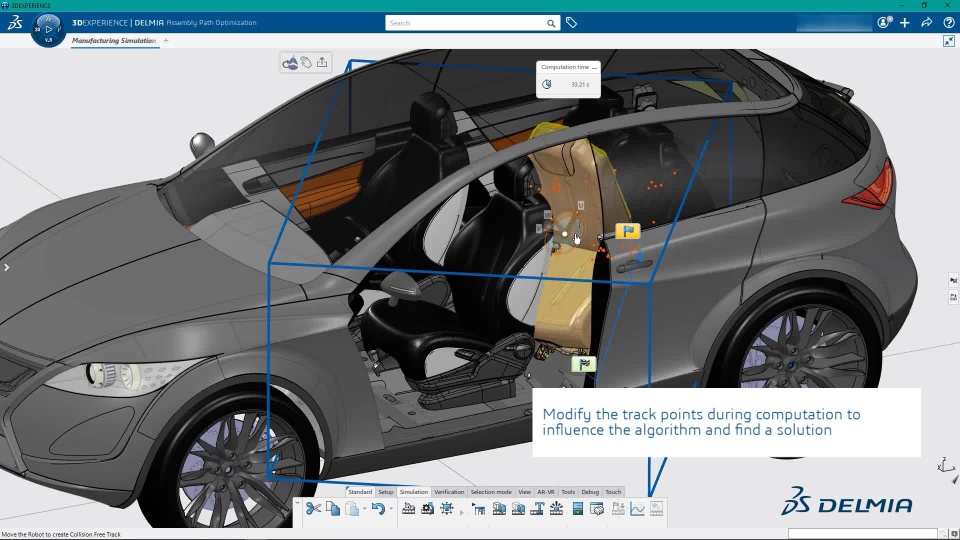Viewport: 960px width, 540px height.
Task: Add a new tab with plus button
Action: point(166,40)
